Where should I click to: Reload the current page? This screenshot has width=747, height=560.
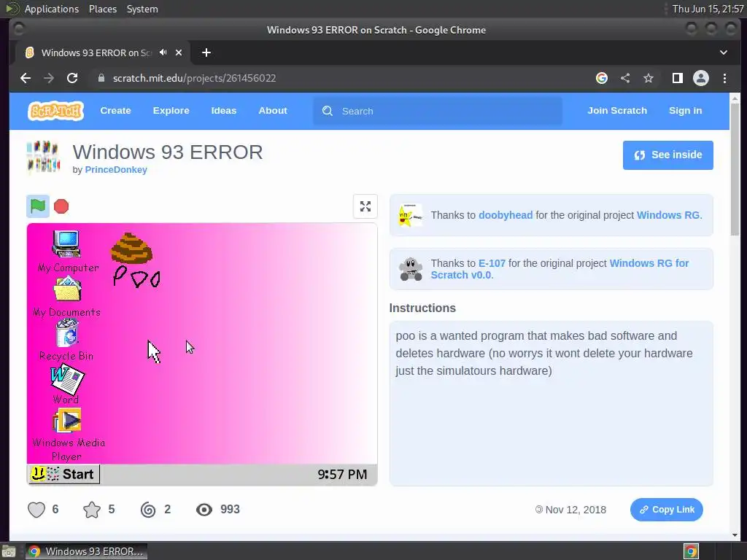point(72,78)
